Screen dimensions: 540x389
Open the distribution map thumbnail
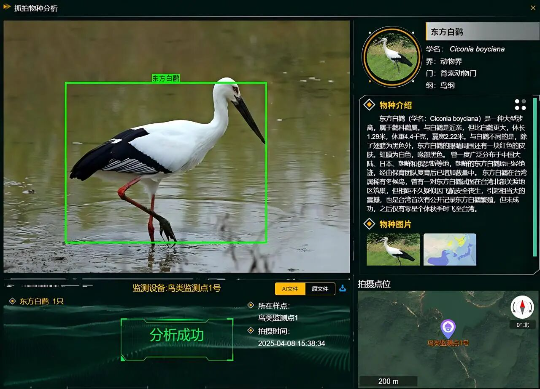point(450,250)
